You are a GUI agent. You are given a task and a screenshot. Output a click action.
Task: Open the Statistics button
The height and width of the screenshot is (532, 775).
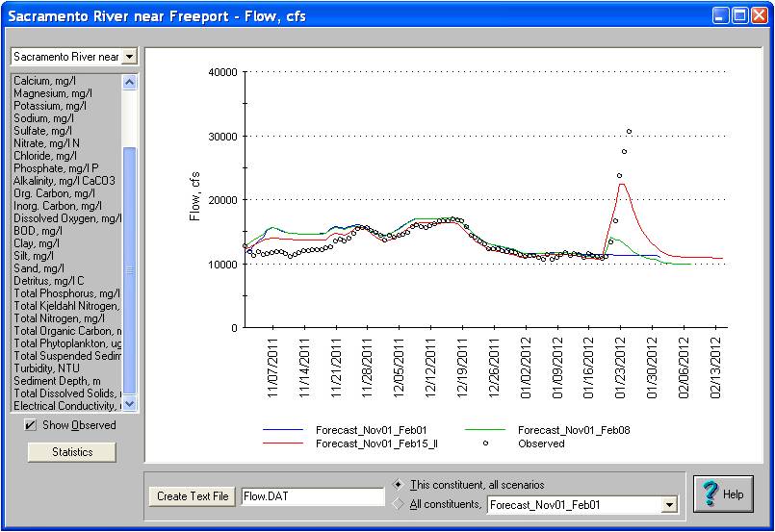pos(72,452)
